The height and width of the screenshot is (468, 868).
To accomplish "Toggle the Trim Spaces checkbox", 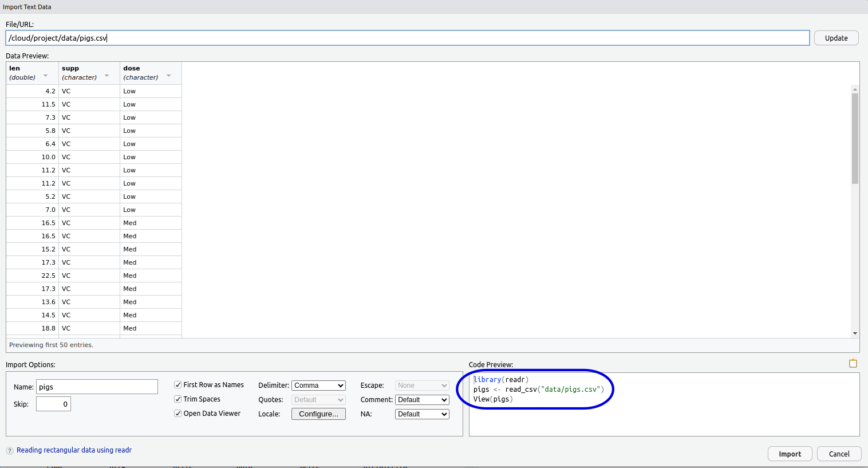I will tap(178, 399).
